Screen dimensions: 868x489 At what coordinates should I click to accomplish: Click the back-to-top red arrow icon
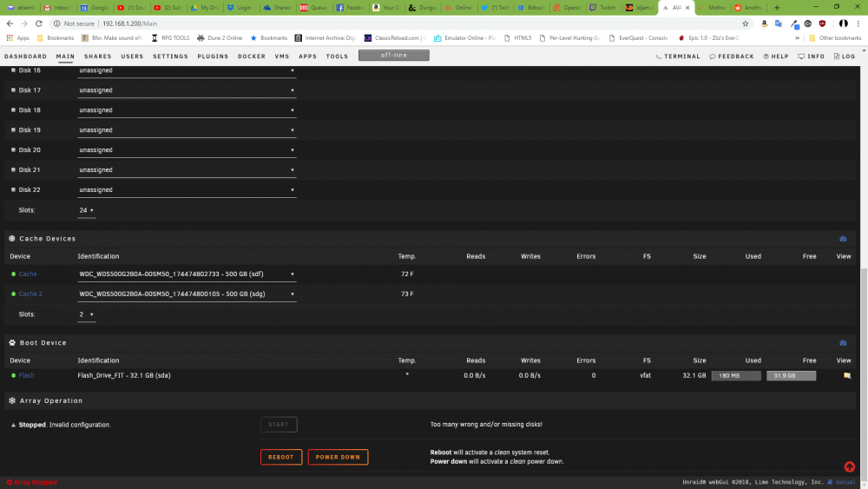point(849,466)
